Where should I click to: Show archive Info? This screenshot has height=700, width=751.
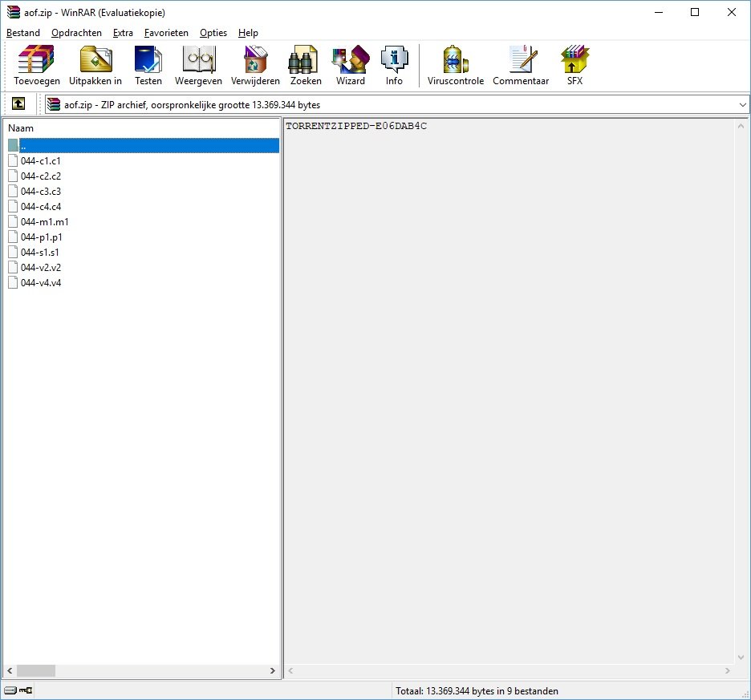pyautogui.click(x=394, y=66)
